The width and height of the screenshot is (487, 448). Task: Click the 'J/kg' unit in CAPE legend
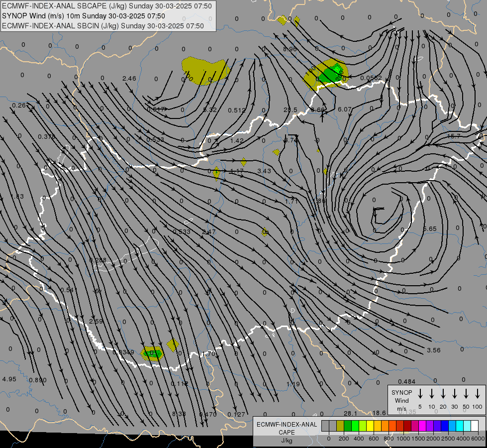click(x=287, y=441)
